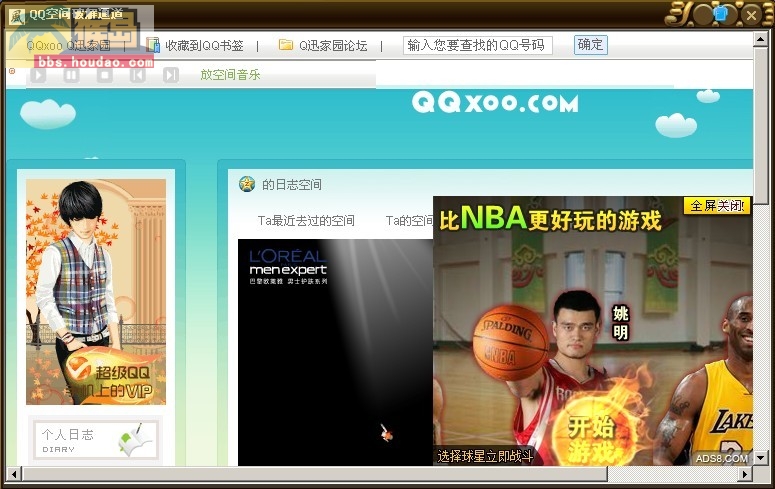The width and height of the screenshot is (775, 489).
Task: Click the L'Oreal men expert advertisement
Action: click(x=336, y=352)
